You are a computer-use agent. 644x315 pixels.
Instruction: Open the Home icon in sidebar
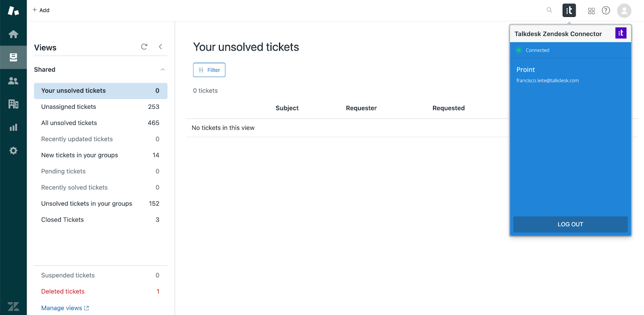click(x=13, y=34)
